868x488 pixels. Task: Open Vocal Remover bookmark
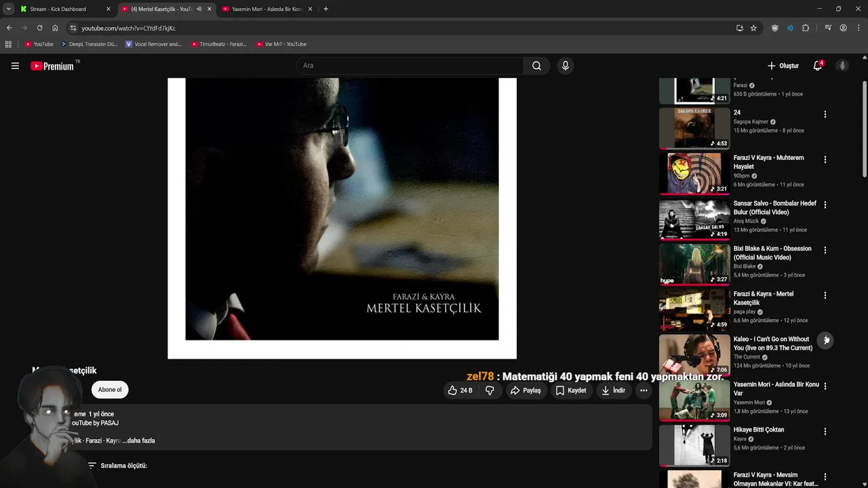click(153, 44)
